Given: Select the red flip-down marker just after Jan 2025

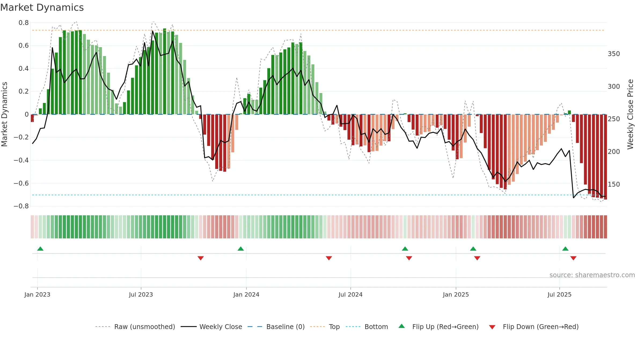Looking at the screenshot, I should click(477, 258).
